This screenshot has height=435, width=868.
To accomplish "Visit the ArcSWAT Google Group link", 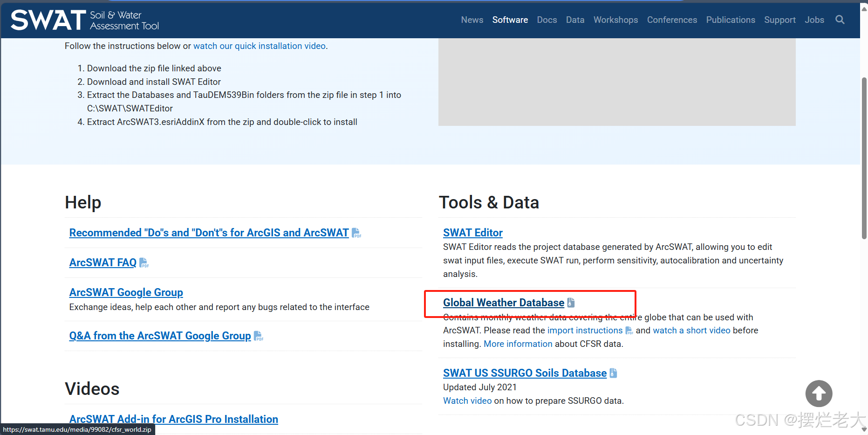I will click(x=126, y=292).
